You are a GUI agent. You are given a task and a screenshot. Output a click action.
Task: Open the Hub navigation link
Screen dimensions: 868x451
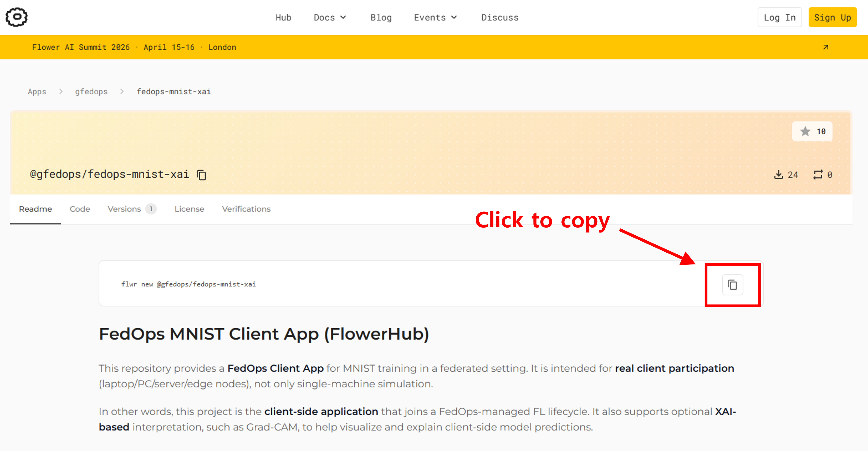tap(283, 18)
